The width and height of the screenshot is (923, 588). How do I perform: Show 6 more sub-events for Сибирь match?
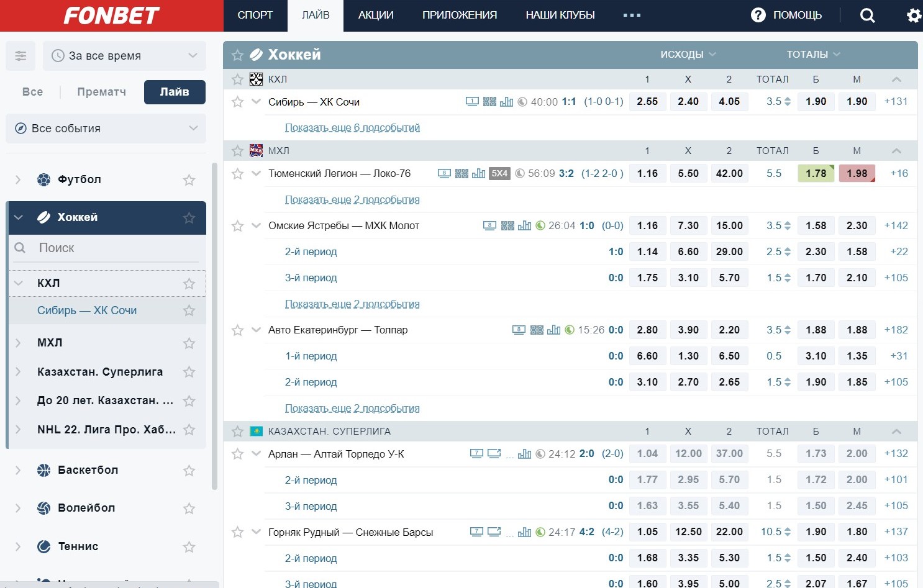pos(352,128)
